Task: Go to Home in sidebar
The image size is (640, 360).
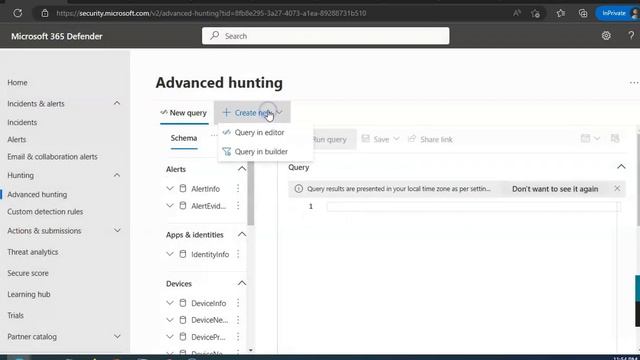Action: pos(17,82)
